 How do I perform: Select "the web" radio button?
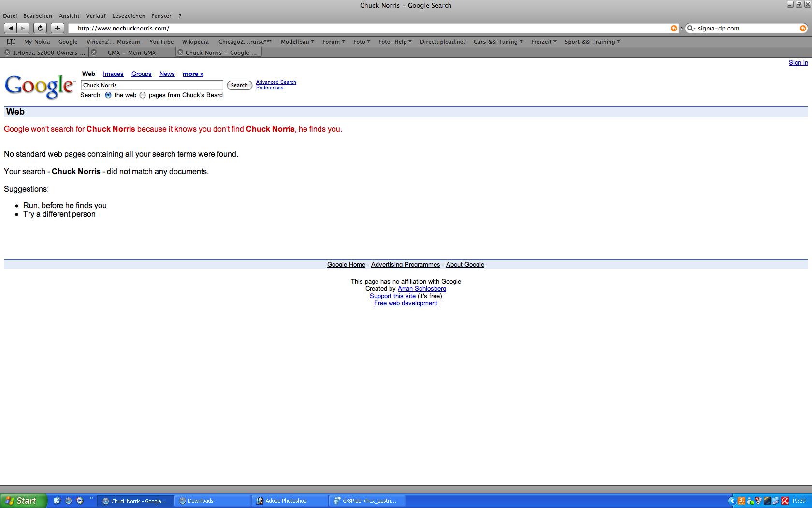coord(108,95)
